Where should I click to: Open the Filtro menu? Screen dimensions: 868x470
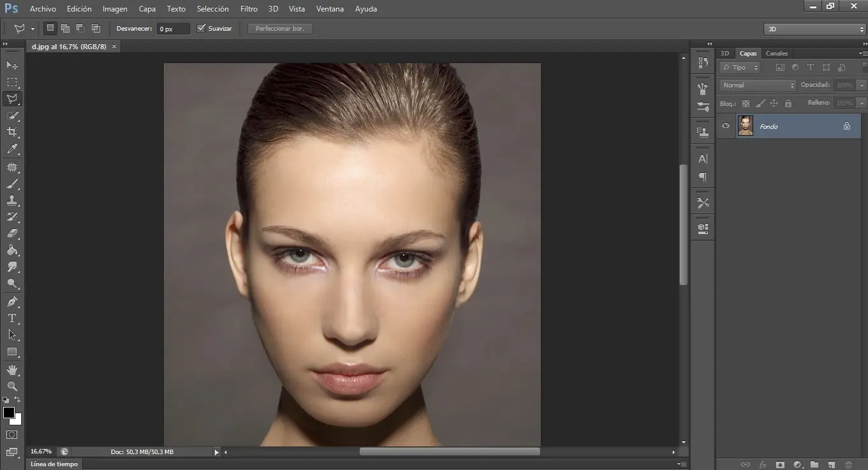(x=249, y=9)
